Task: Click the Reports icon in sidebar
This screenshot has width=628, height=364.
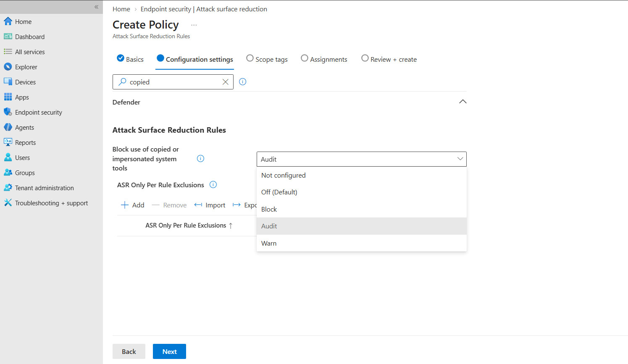Action: [x=8, y=142]
